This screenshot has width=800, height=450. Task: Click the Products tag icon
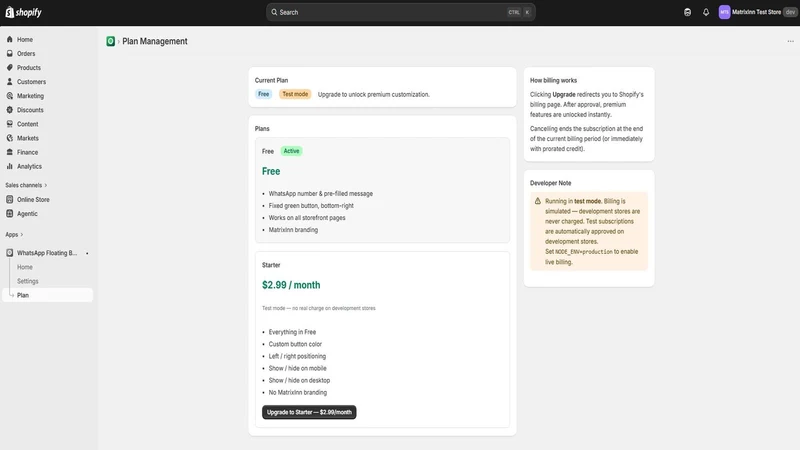tap(10, 67)
